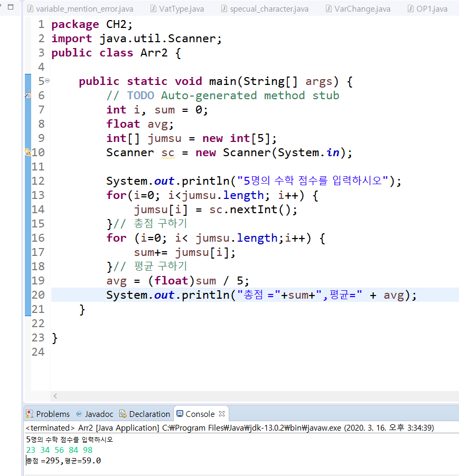This screenshot has width=459, height=476.
Task: Click the maximize icon of the left panel
Action: click(11, 7)
